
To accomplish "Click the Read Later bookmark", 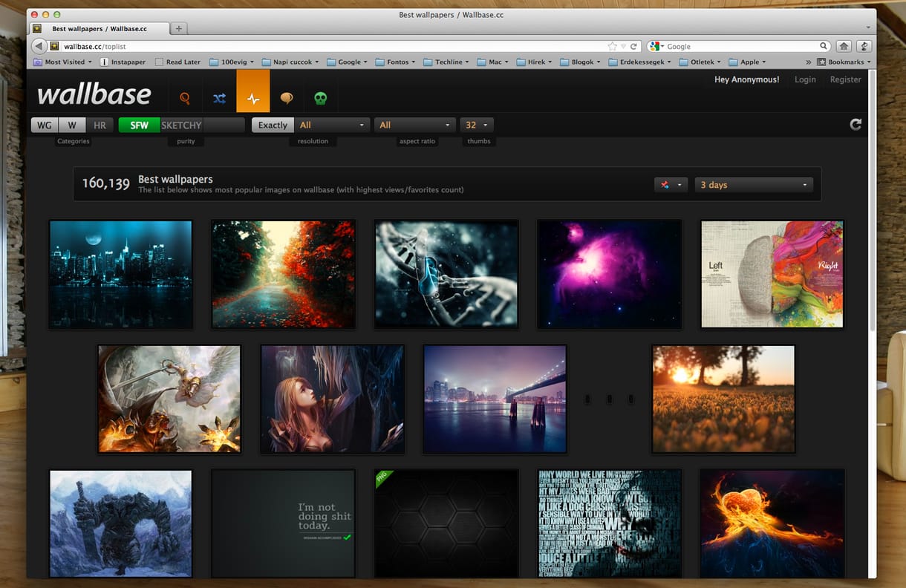I will pos(178,62).
